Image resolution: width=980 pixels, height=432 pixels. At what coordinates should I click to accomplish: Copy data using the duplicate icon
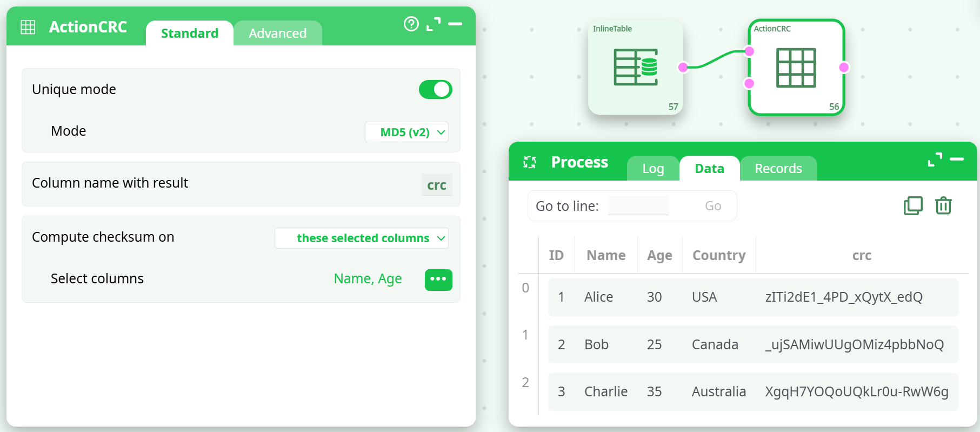pyautogui.click(x=913, y=206)
